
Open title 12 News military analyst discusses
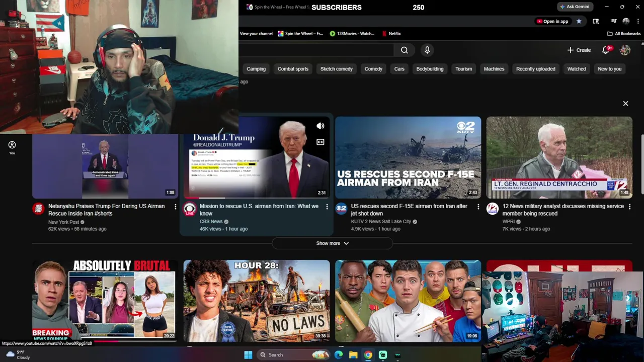click(563, 210)
